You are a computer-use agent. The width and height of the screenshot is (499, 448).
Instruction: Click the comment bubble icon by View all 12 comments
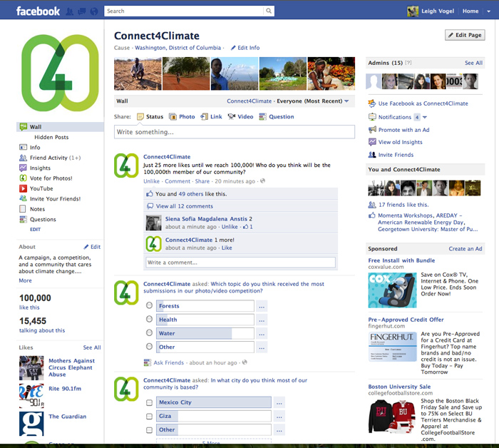pos(150,206)
